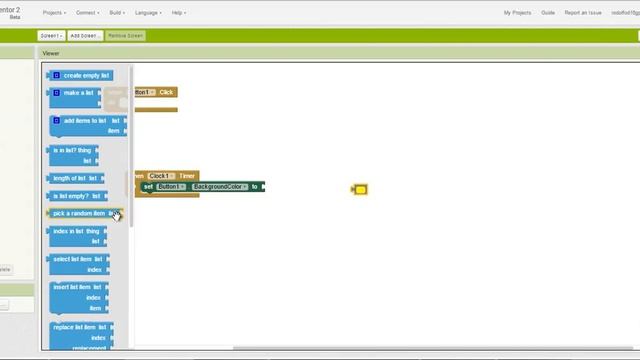Screen dimensions: 640x360
Task: Click the vertical scrollbar of the blocks flyout
Action: 131,147
